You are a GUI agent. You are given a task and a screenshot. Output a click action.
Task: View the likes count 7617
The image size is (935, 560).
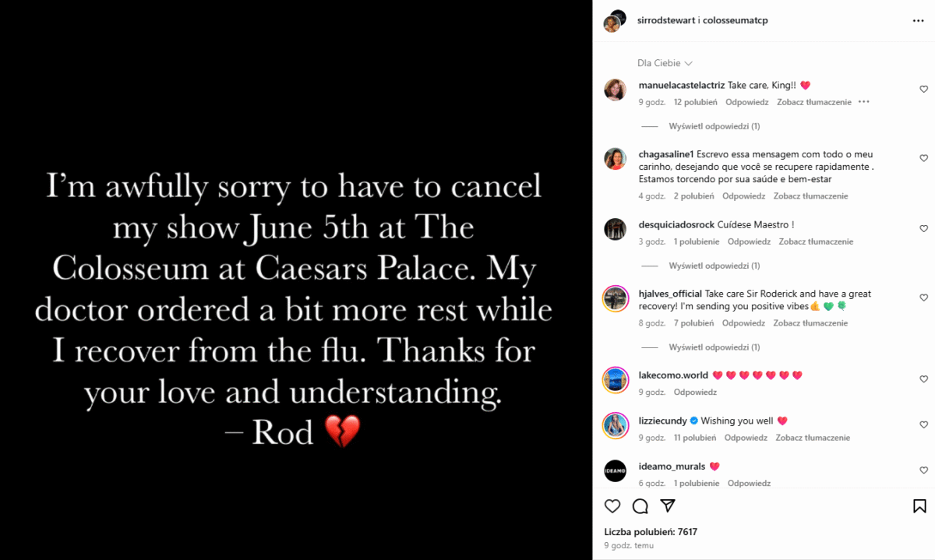(x=651, y=532)
